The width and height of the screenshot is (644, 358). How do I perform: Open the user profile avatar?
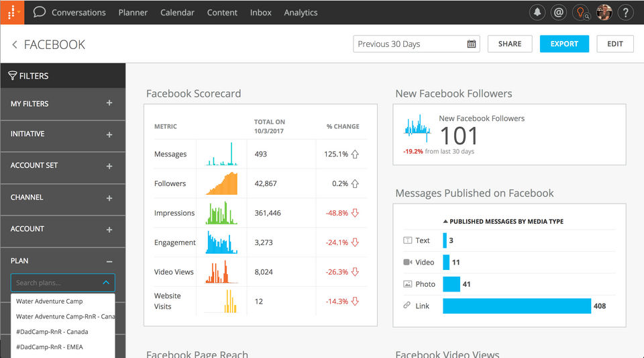604,12
